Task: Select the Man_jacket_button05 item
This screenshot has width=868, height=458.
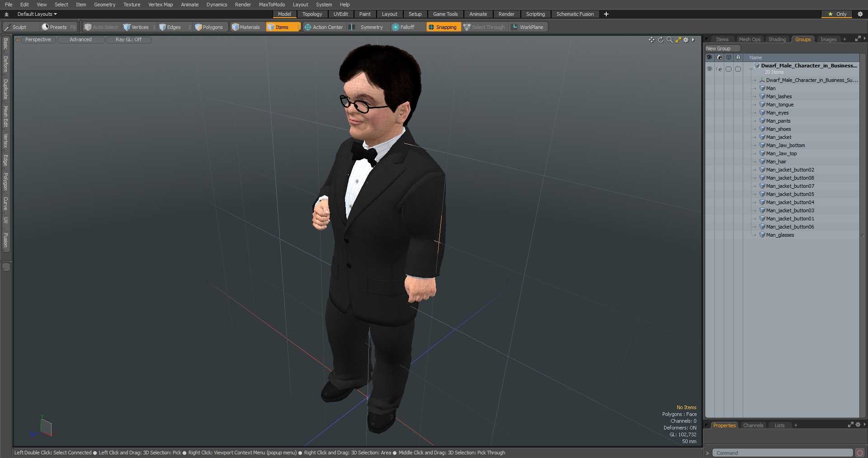Action: pyautogui.click(x=790, y=194)
